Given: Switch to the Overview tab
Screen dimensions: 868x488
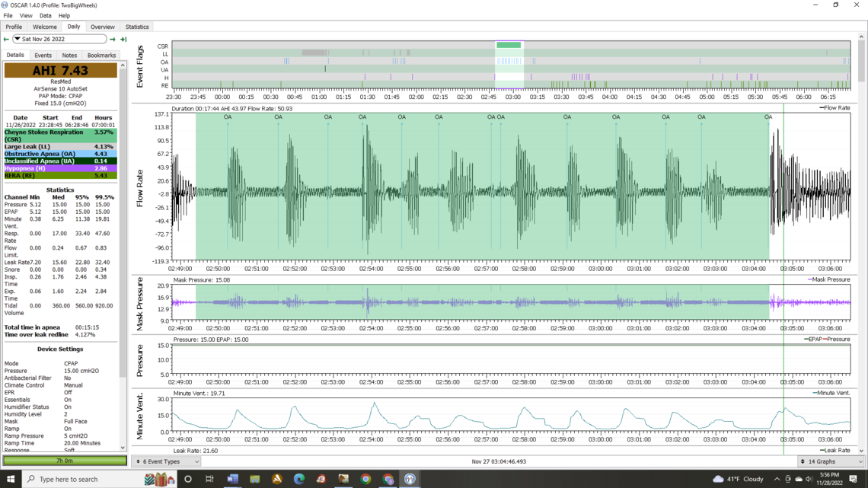Looking at the screenshot, I should click(103, 27).
